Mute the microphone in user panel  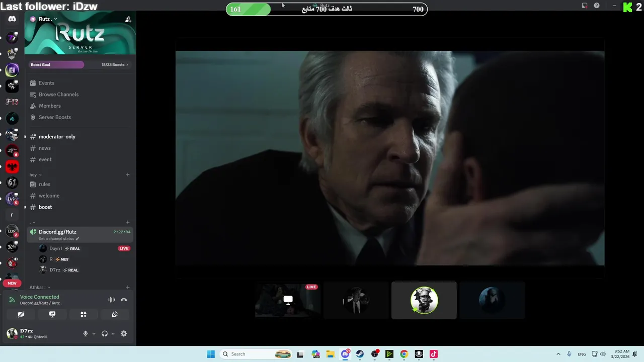pyautogui.click(x=85, y=334)
